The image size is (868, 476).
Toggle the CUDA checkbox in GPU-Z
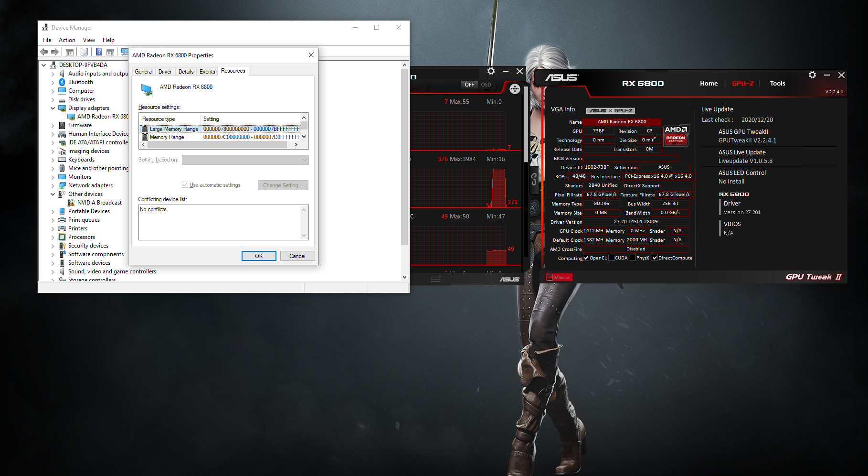(x=611, y=258)
